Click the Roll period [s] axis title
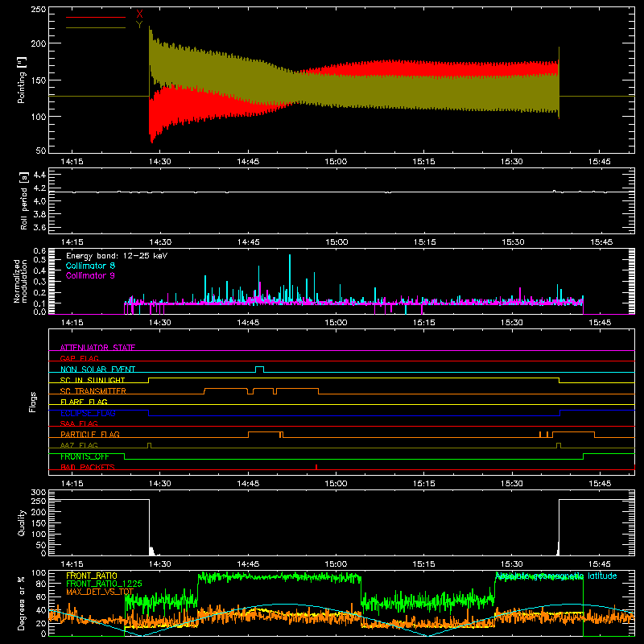The width and height of the screenshot is (644, 644). pos(24,200)
